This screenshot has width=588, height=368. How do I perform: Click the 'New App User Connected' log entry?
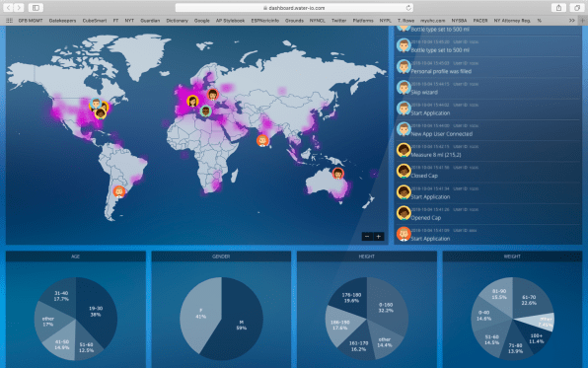coord(487,130)
